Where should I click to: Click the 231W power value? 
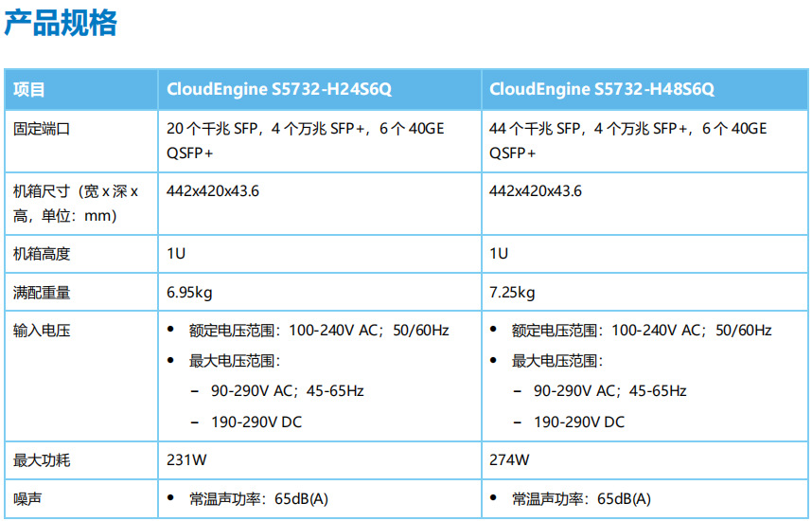tap(186, 460)
